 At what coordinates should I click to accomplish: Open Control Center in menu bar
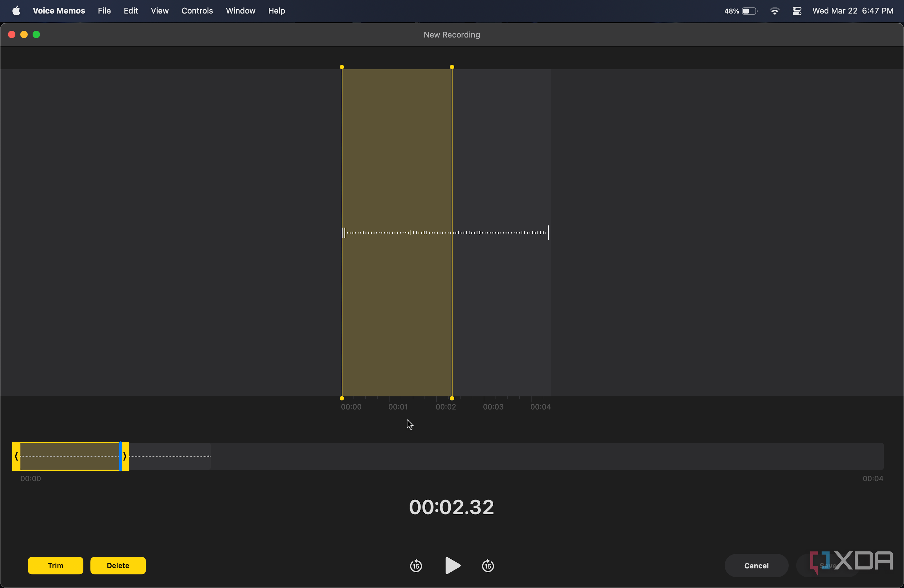[x=796, y=11]
